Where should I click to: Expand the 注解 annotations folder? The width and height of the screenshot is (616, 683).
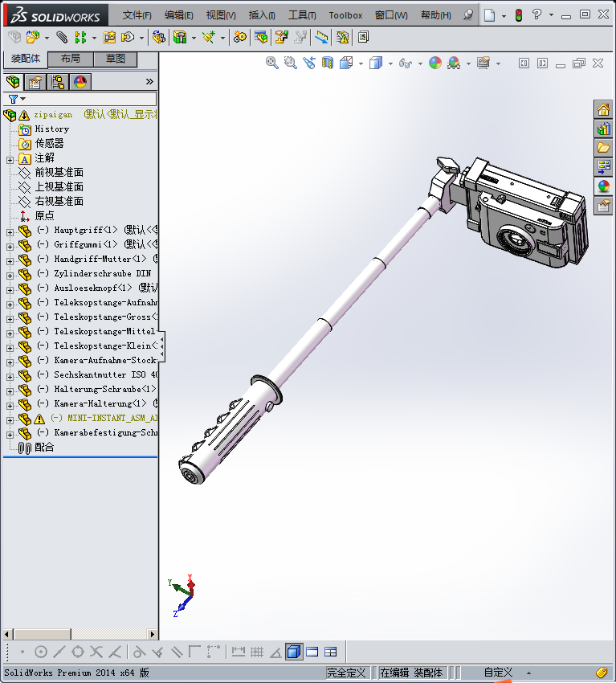10,160
